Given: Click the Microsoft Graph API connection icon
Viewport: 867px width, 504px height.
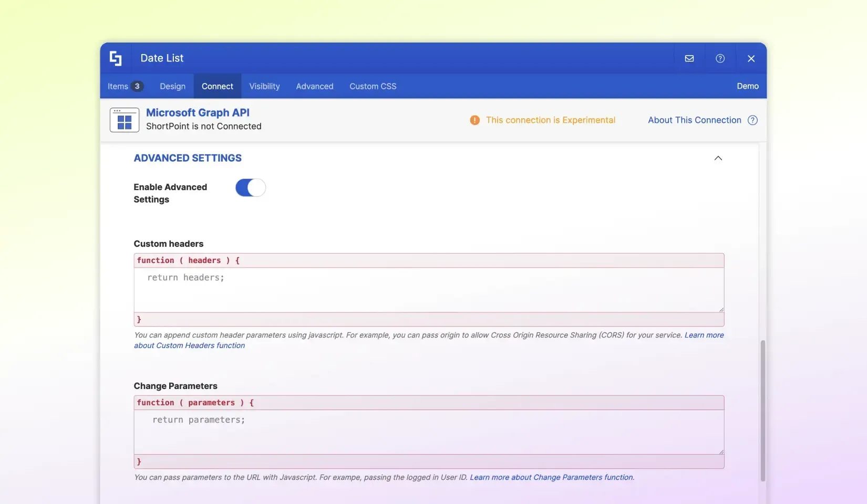Looking at the screenshot, I should tap(125, 120).
